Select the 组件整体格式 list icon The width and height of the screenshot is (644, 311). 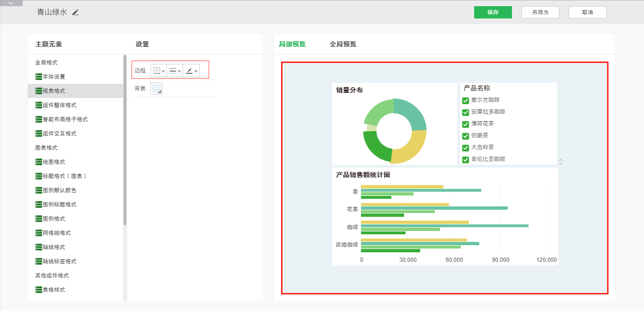(x=39, y=105)
